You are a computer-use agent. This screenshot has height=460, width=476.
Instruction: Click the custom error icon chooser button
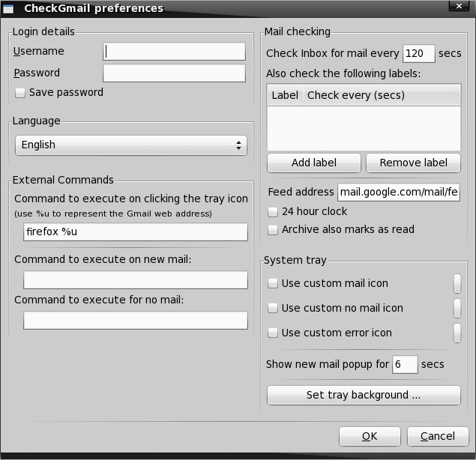[457, 333]
